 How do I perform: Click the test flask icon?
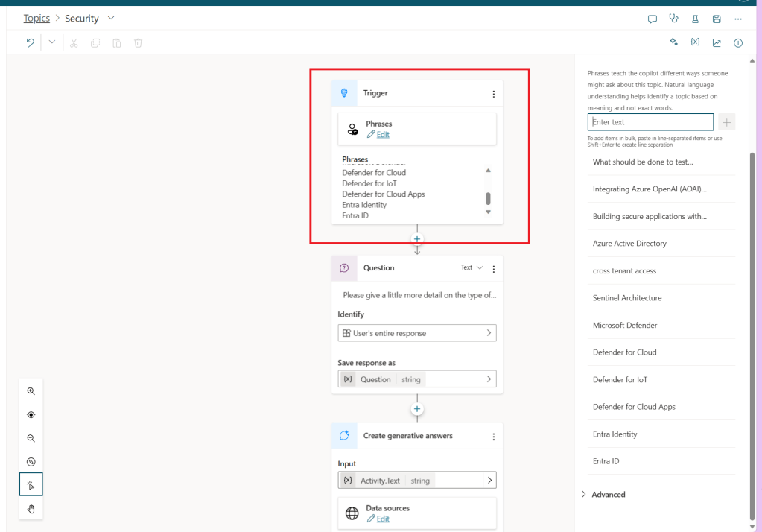[695, 19]
